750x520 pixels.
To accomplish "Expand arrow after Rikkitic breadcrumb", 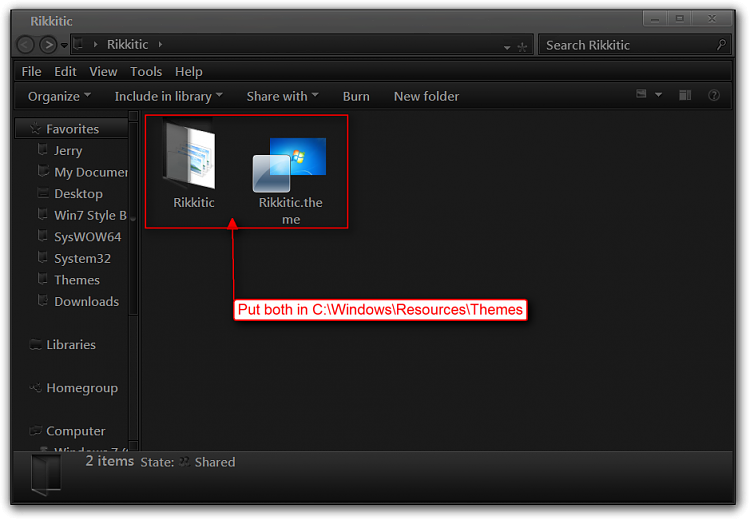I will pos(160,44).
